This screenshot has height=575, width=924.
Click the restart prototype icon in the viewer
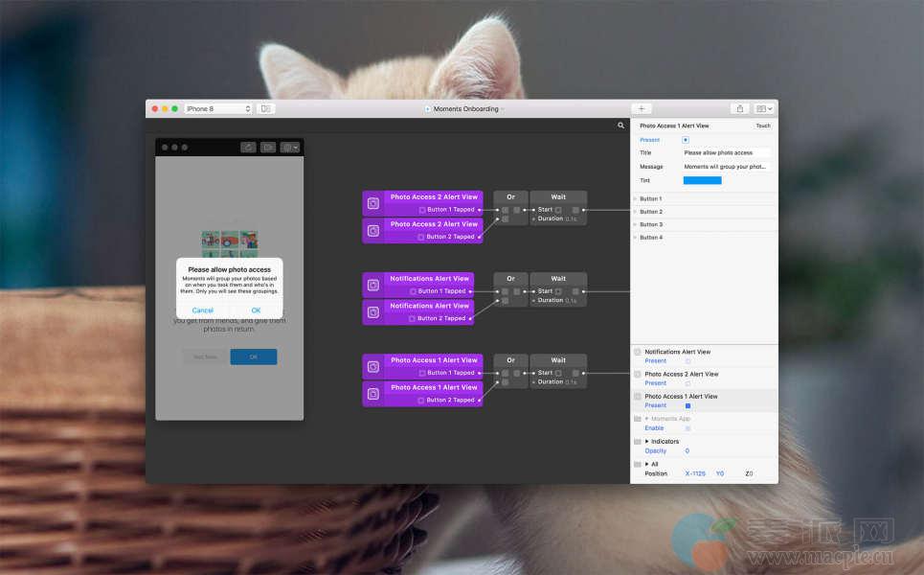point(248,148)
